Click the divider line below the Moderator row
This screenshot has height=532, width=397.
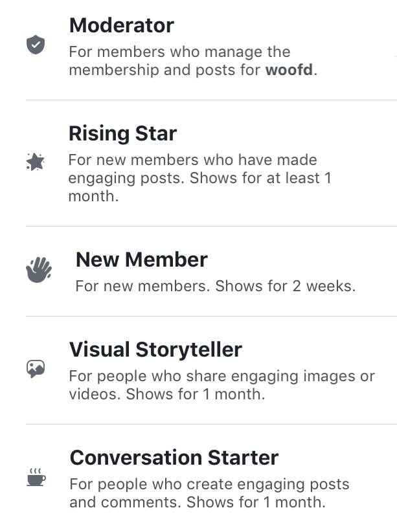[x=211, y=100]
